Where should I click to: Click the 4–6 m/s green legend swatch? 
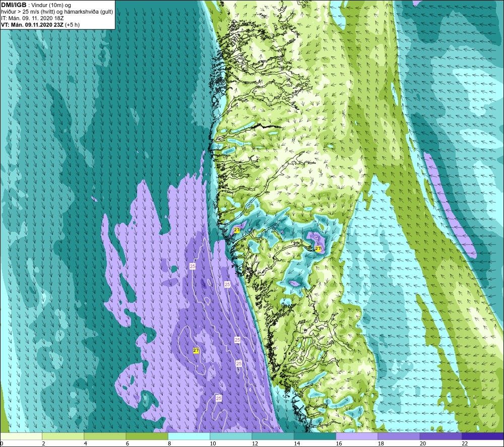(x=105, y=436)
